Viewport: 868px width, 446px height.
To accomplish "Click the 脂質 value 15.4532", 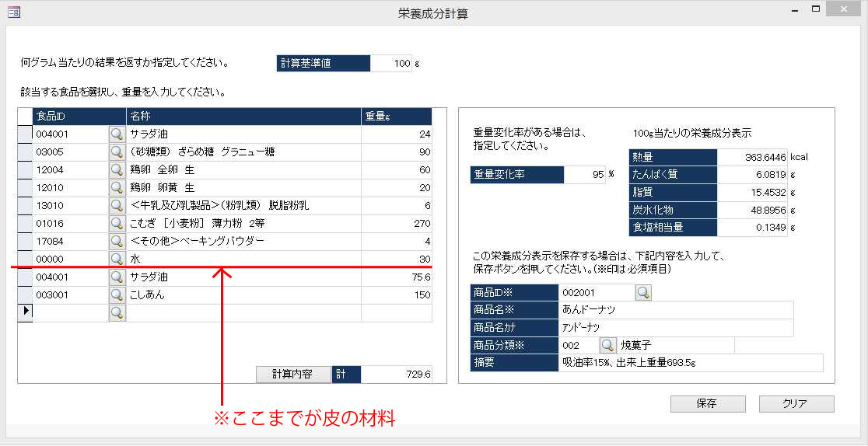I will click(x=752, y=193).
